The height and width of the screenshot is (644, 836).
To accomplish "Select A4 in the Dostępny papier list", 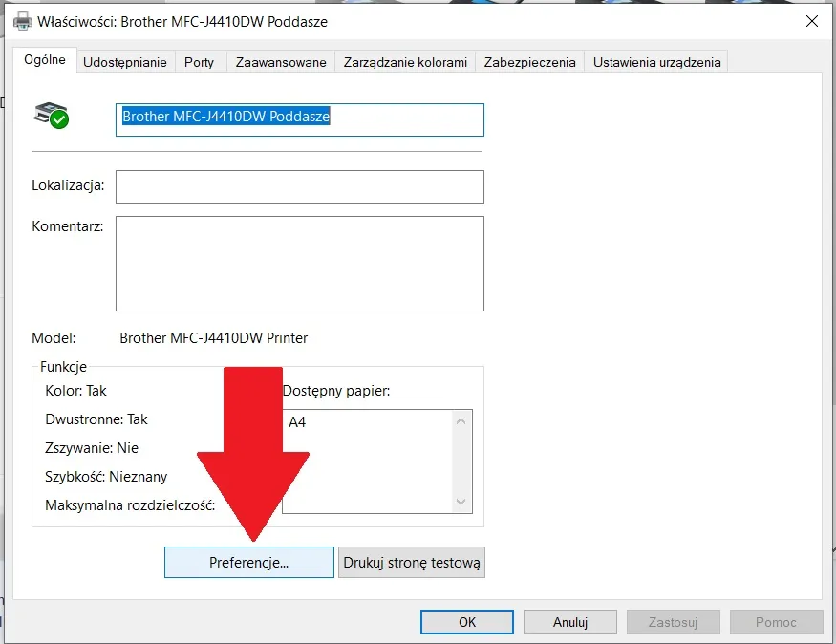I will click(297, 421).
